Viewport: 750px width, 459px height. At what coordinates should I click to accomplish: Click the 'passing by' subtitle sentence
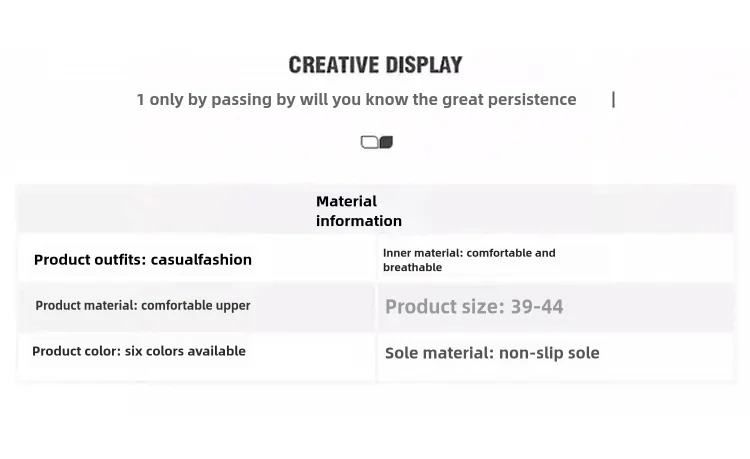click(x=356, y=99)
